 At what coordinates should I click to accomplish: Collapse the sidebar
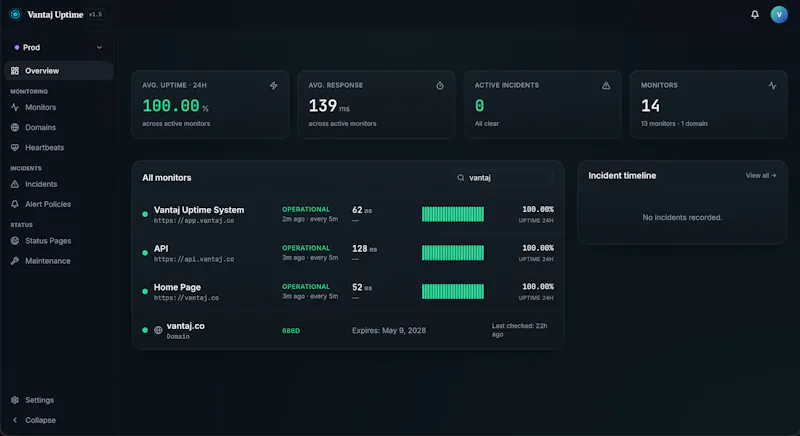coord(40,420)
